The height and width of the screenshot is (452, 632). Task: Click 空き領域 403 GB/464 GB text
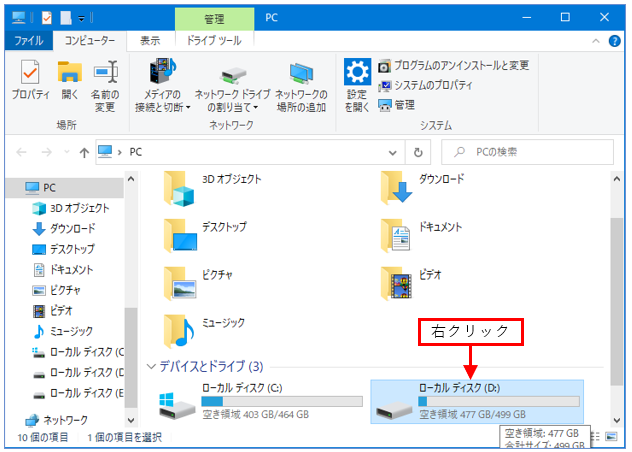point(256,415)
